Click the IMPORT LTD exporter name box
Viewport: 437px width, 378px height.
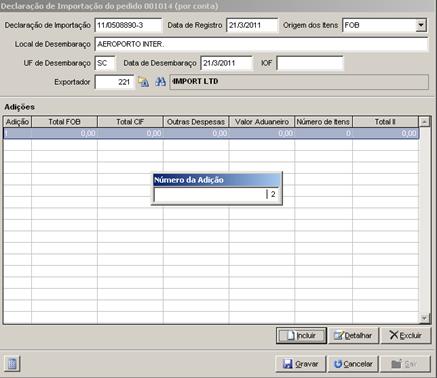pyautogui.click(x=299, y=82)
